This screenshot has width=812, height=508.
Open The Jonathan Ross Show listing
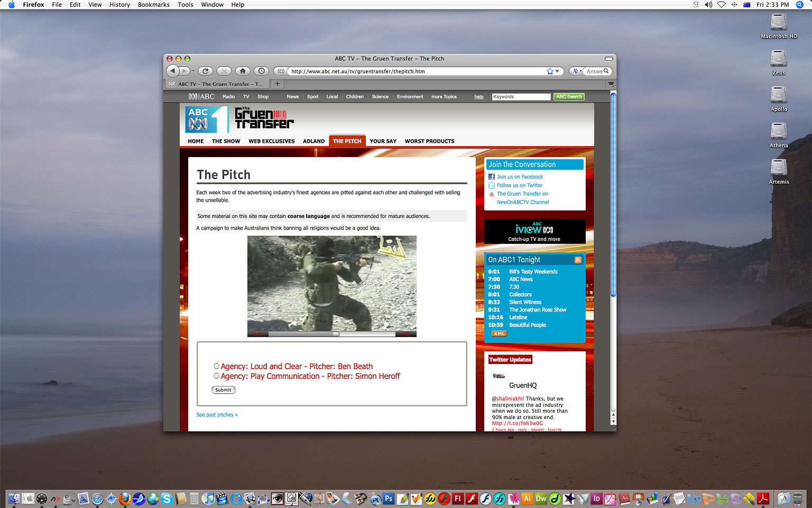coord(538,310)
